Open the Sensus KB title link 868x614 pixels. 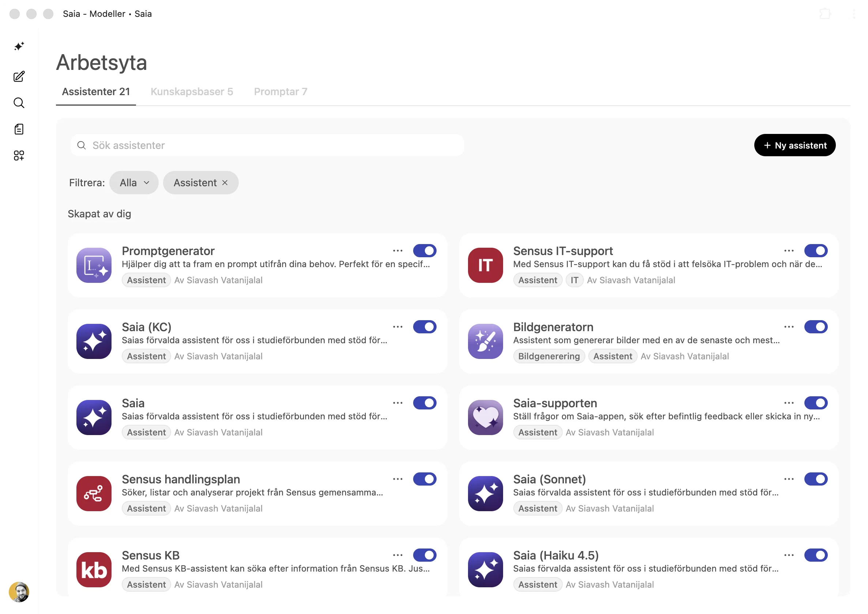(151, 555)
